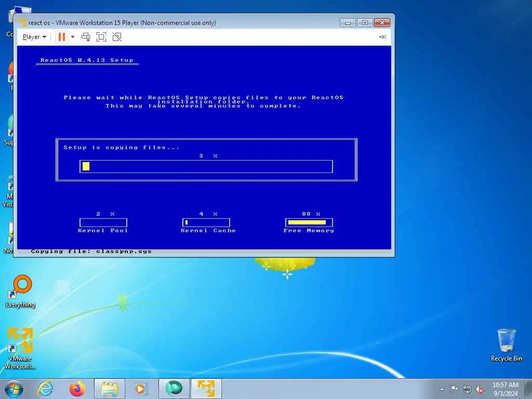Open the Windows Start menu
Viewport: 532px width, 399px height.
click(x=14, y=389)
